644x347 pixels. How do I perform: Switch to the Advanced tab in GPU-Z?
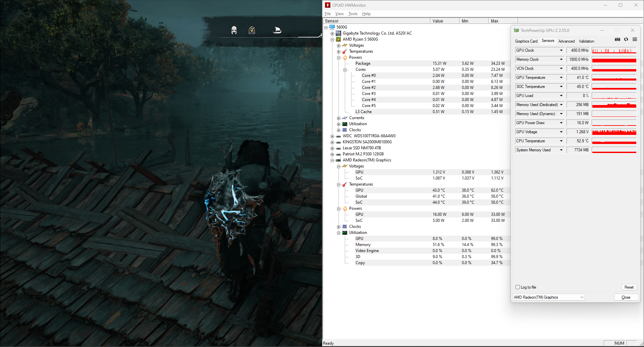[567, 41]
